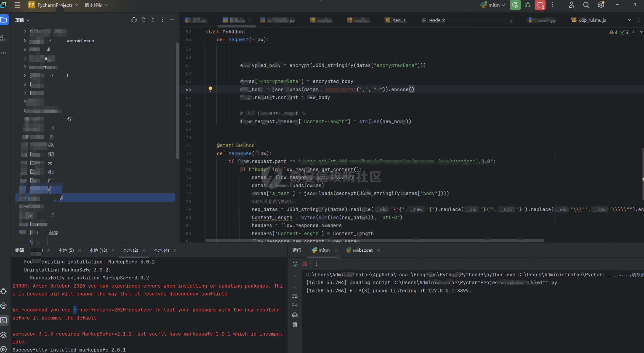The image size is (644, 353).
Task: Open Search Everywhere magnifier
Action: (586, 5)
